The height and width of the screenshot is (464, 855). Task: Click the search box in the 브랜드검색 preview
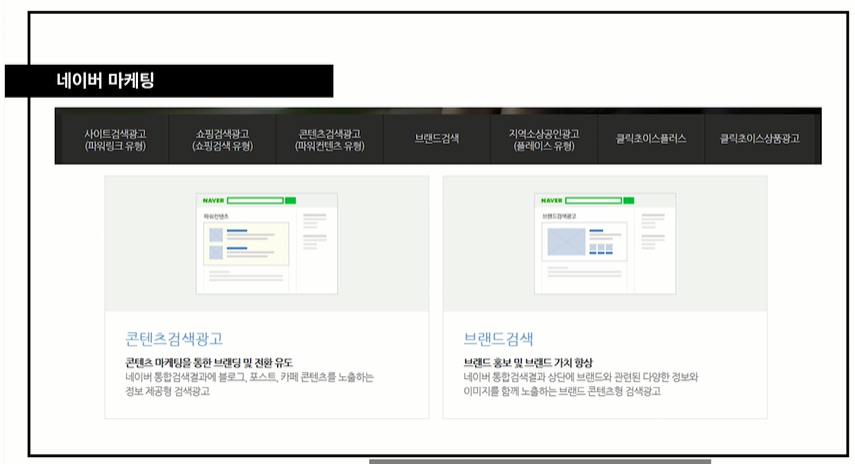click(593, 201)
